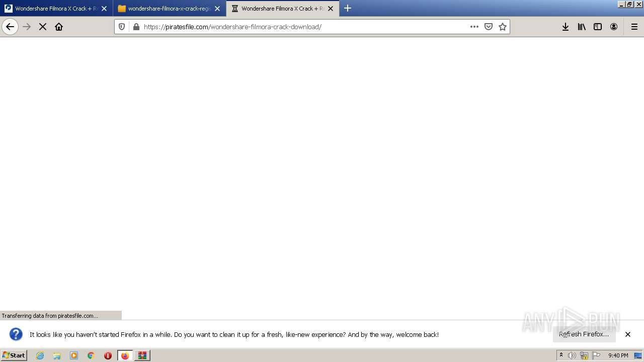The image size is (644, 362).
Task: Click the notification question mark icon
Action: click(16, 334)
